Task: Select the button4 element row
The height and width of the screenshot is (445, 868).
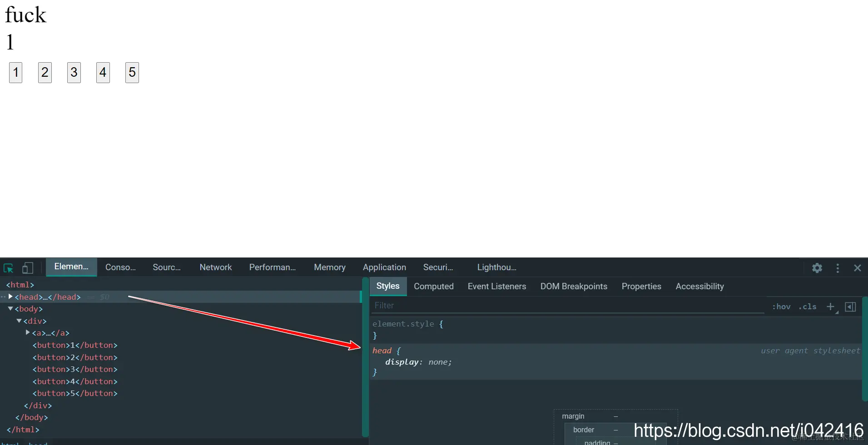Action: (180, 381)
